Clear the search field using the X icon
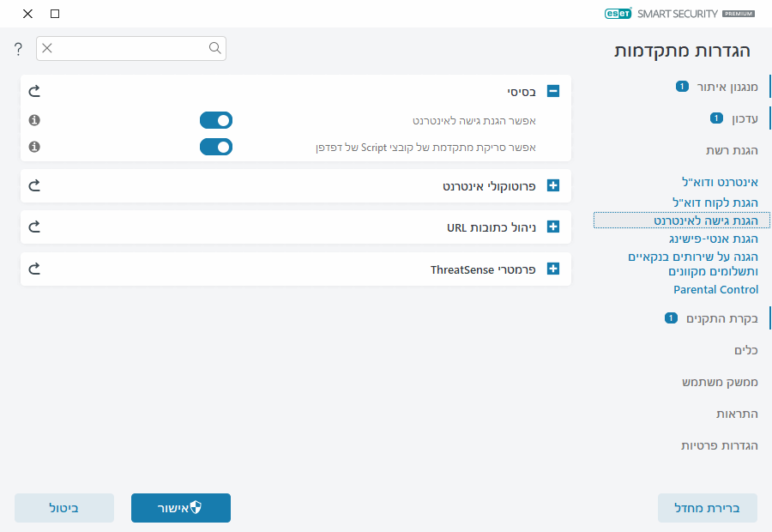Image resolution: width=772 pixels, height=532 pixels. click(x=46, y=49)
